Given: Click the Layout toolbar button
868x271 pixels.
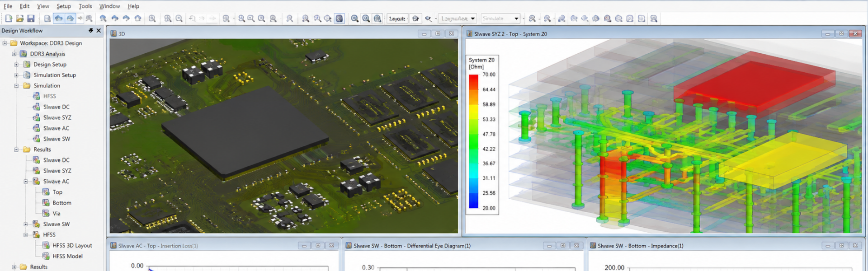Looking at the screenshot, I should (397, 19).
